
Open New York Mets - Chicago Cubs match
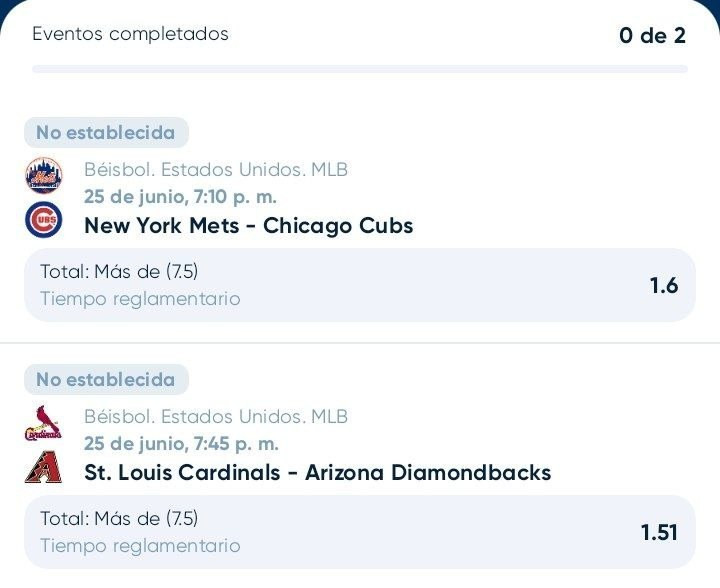[x=248, y=225]
